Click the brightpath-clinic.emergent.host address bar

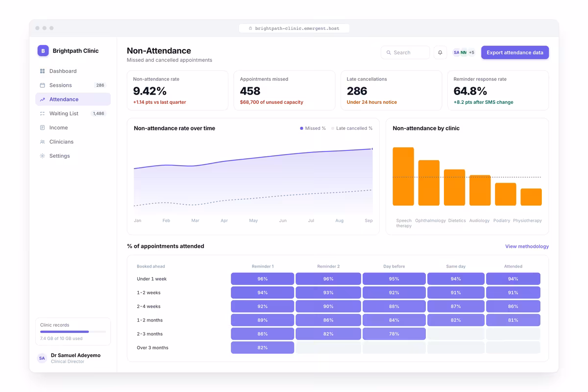(x=294, y=28)
